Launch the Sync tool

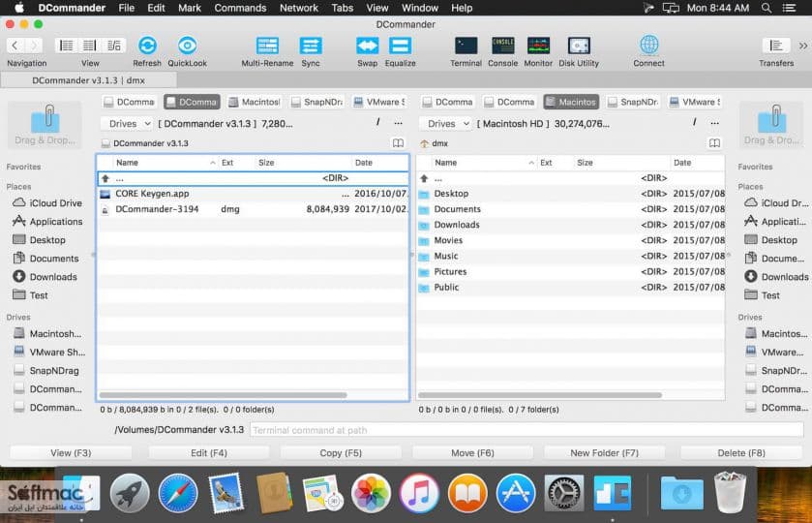coord(311,46)
